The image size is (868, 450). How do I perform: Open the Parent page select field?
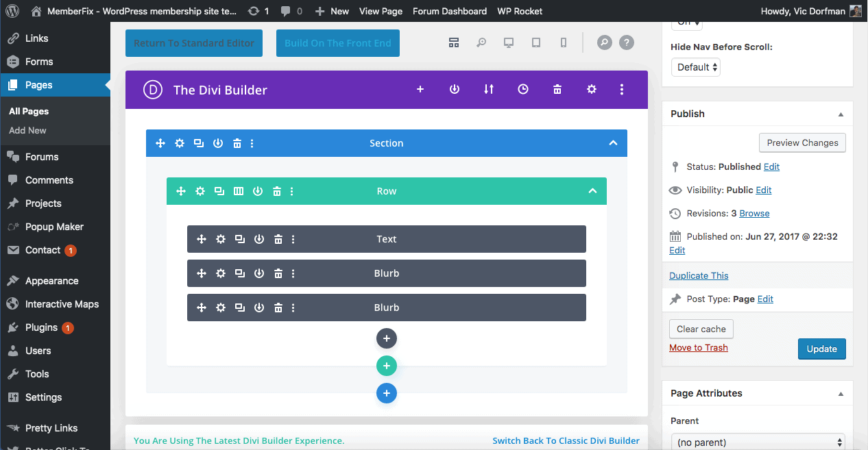pos(757,442)
